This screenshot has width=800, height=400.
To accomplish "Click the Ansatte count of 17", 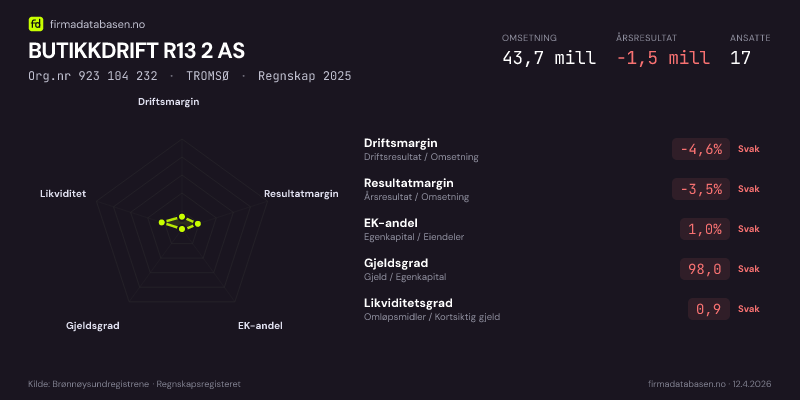I will coord(740,57).
